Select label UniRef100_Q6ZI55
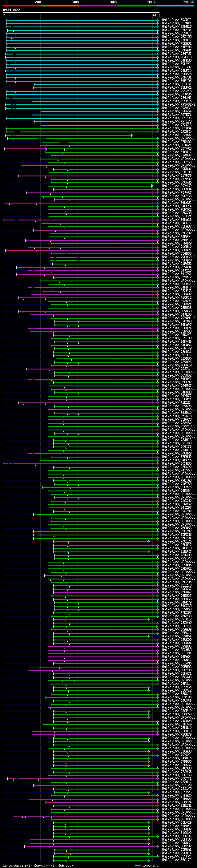This screenshot has height=868, width=197. coord(177,37)
